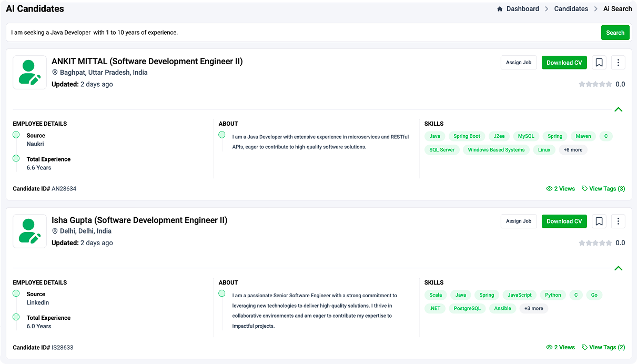Click the status circle beside Total Experience 6.6 Years
The height and width of the screenshot is (364, 637).
coord(16,159)
